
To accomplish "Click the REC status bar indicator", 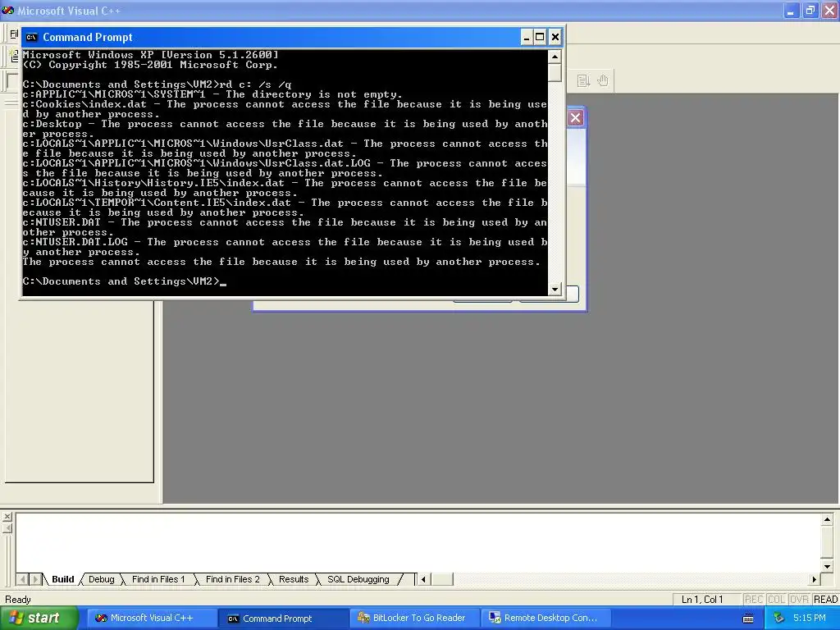I will pos(753,600).
